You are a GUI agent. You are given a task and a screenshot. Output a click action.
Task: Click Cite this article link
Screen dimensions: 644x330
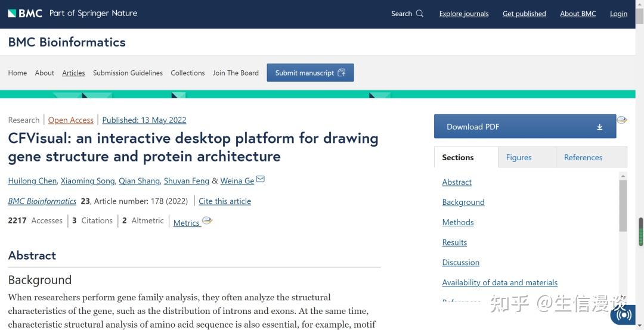click(x=225, y=201)
